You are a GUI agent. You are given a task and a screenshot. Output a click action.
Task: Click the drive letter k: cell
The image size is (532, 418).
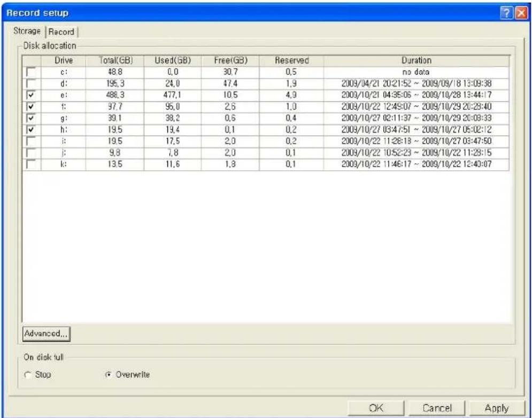64,164
